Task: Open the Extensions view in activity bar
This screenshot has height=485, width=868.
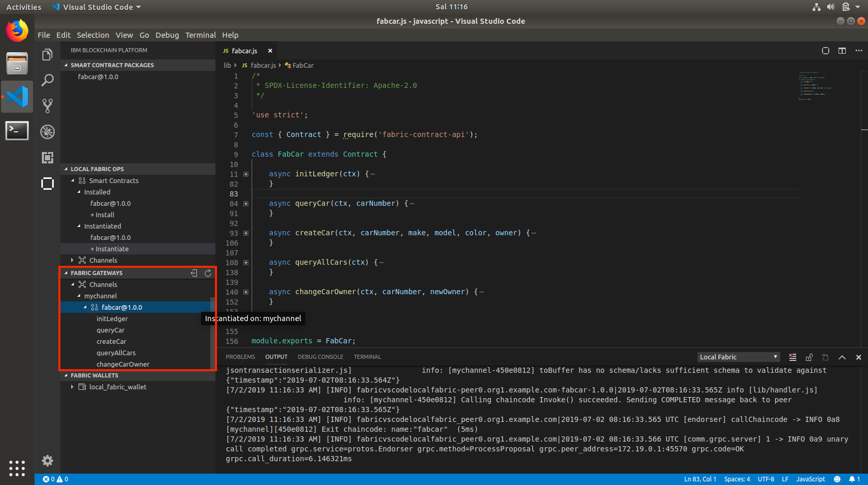Action: [48, 158]
